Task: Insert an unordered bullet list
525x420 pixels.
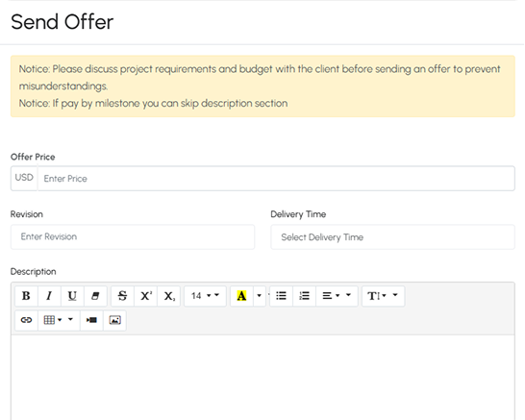Action: 281,296
